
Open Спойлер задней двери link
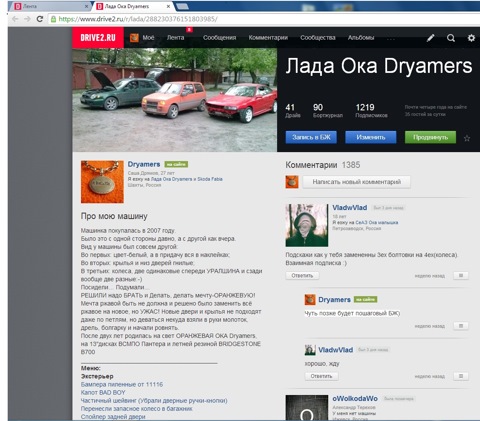[x=113, y=417]
